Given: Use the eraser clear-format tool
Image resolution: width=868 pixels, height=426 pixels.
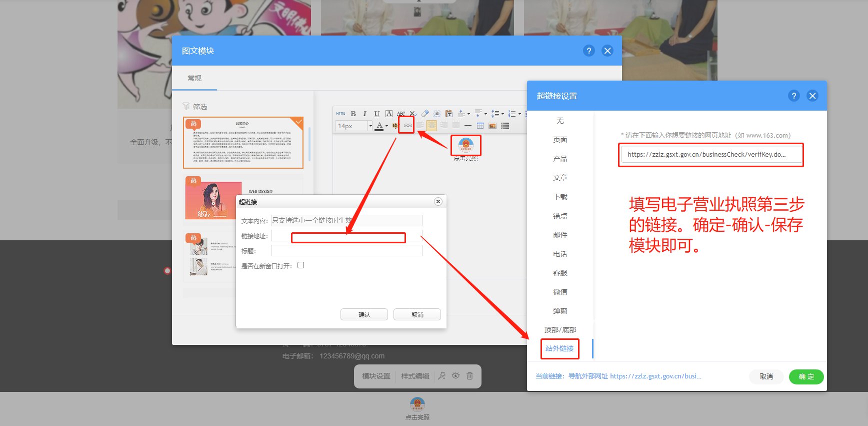Looking at the screenshot, I should 425,114.
